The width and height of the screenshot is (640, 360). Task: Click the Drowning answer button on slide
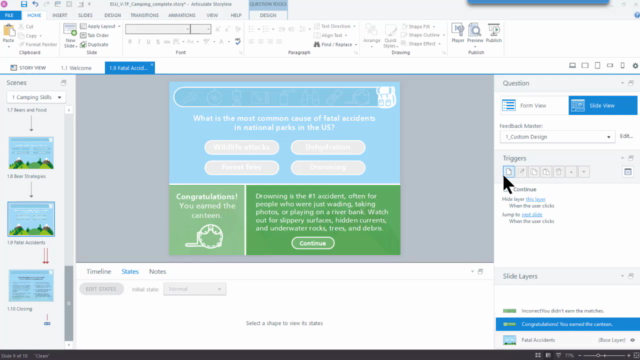[328, 167]
